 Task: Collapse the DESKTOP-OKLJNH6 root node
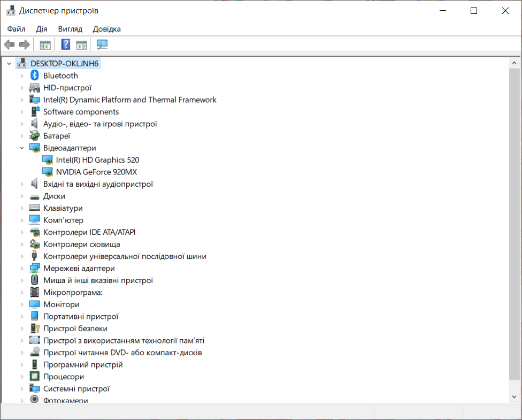tap(9, 64)
